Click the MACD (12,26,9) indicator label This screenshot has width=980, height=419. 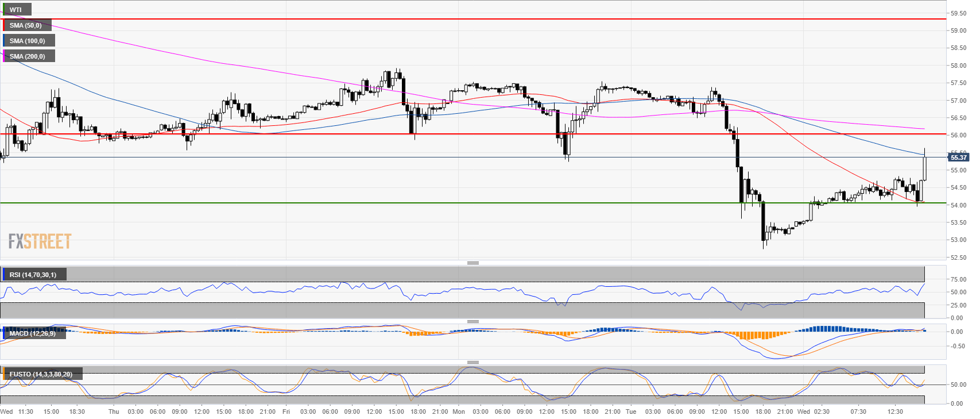32,333
